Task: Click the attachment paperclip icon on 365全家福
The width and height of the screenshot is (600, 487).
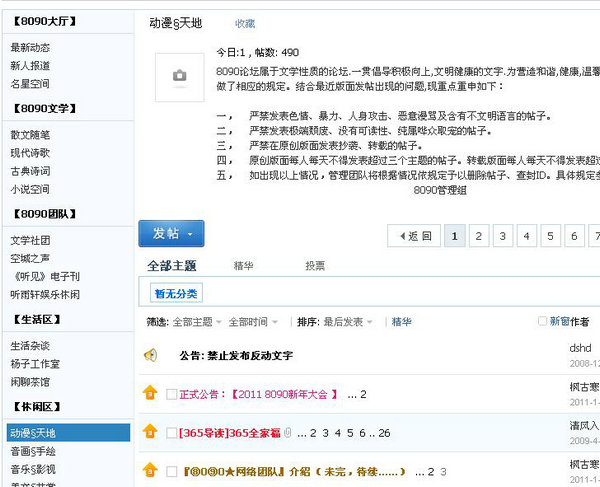Action: click(x=288, y=433)
